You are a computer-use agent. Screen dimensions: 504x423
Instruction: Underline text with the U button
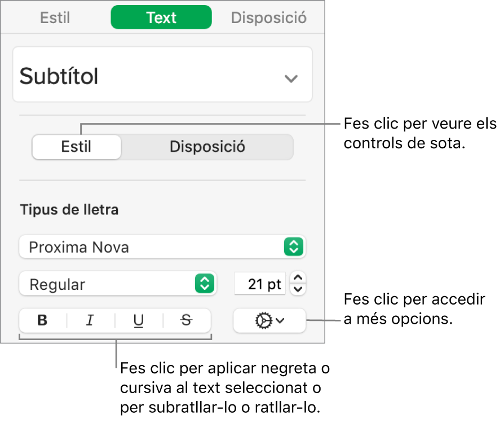pyautogui.click(x=139, y=320)
